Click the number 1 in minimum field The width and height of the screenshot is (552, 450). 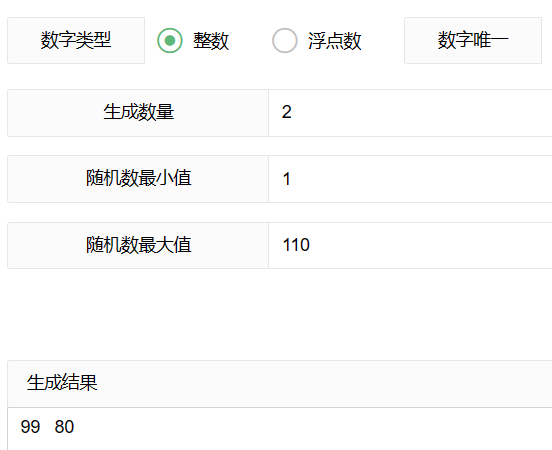287,179
